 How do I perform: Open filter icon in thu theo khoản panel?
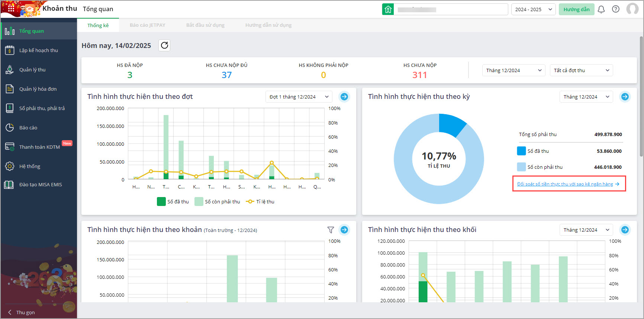point(331,230)
